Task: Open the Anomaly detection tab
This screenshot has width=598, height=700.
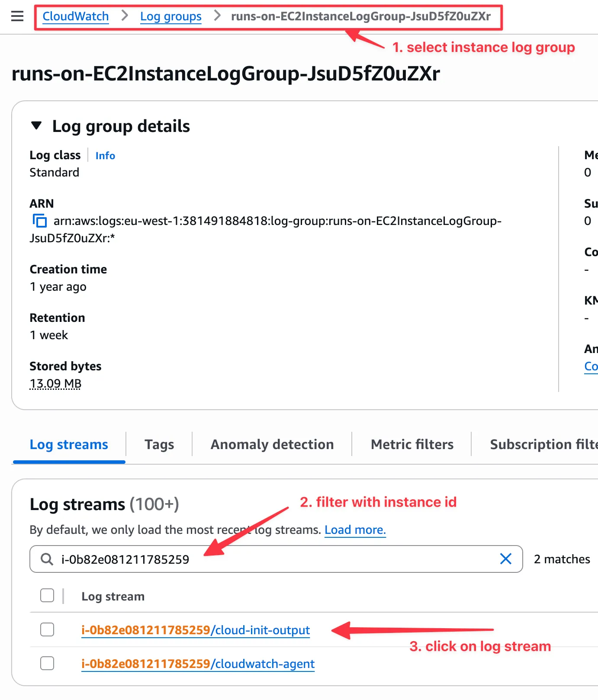Action: tap(272, 444)
